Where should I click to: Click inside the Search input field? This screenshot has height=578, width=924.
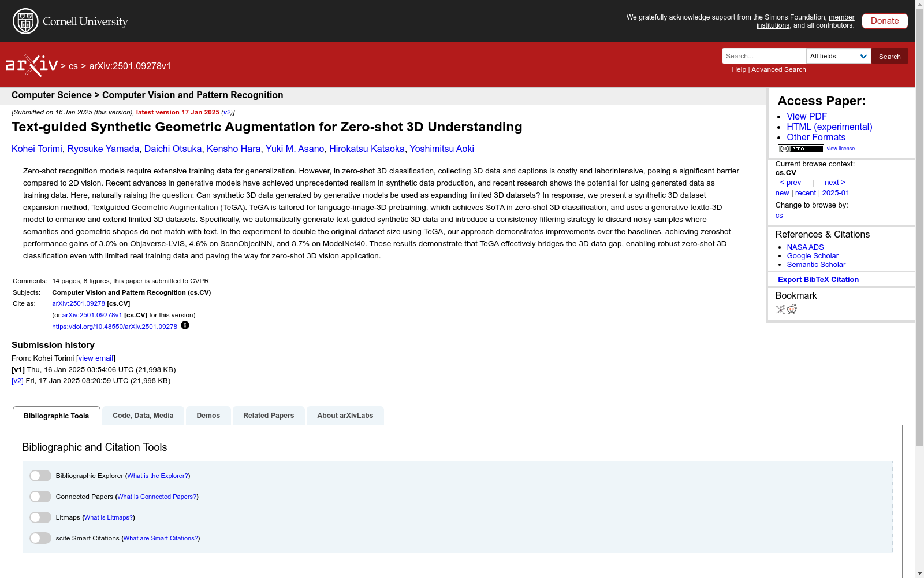[x=763, y=56]
